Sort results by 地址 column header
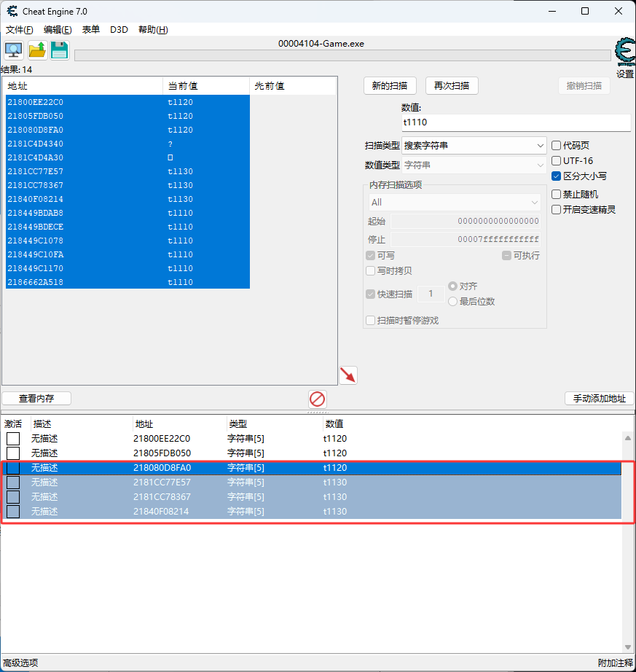 (83, 86)
